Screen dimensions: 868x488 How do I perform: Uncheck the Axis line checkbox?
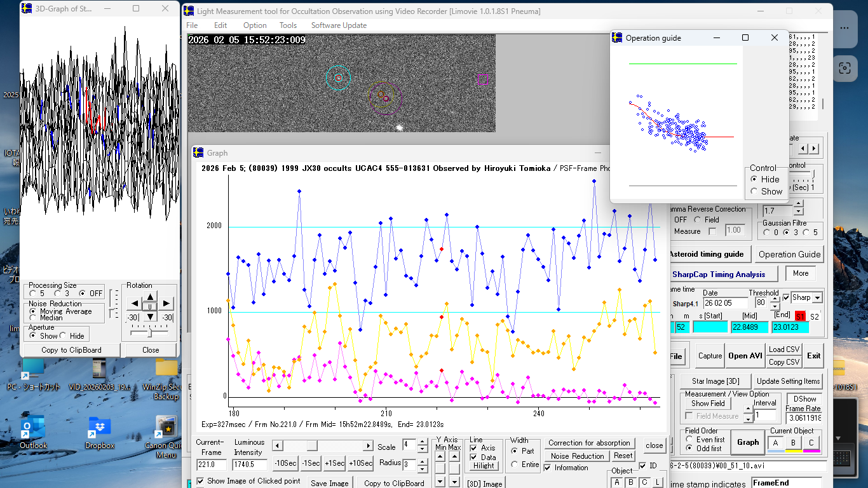coord(473,448)
